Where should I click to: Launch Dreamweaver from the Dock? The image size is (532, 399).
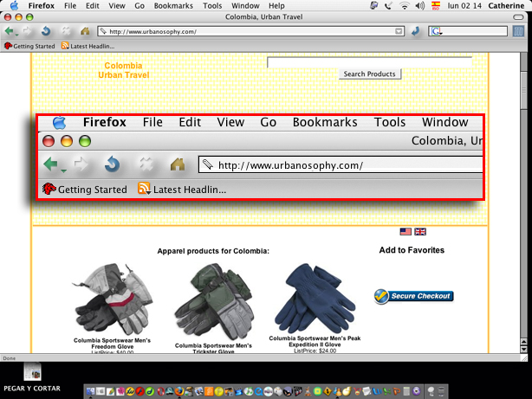pos(149,391)
